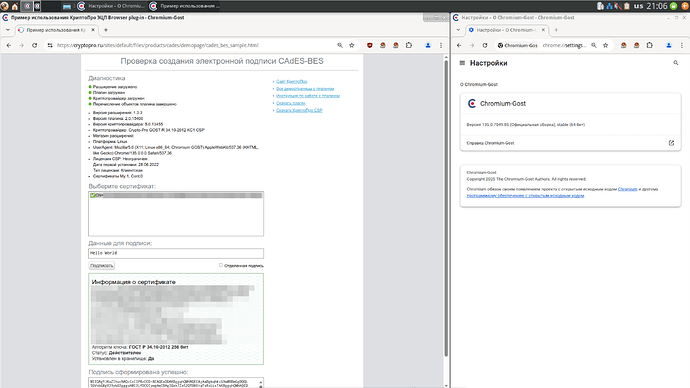Image resolution: width=690 pixels, height=388 pixels.
Task: Bookmark the settings page with star
Action: (x=606, y=45)
